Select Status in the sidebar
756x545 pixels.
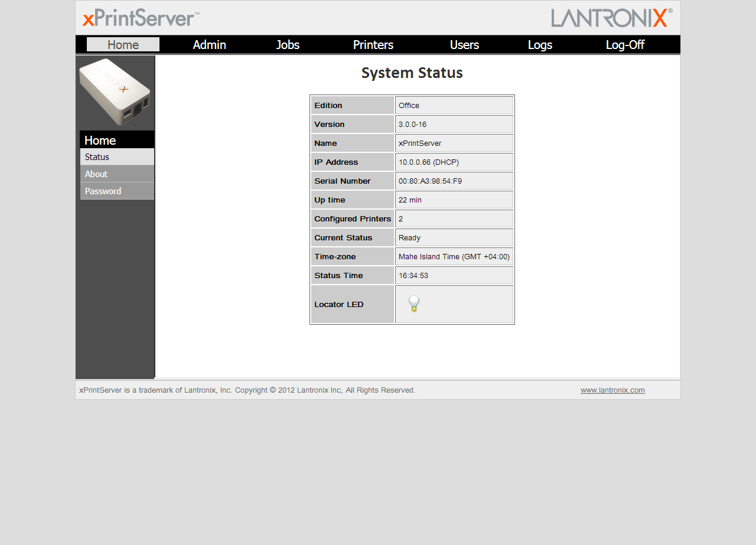(117, 157)
